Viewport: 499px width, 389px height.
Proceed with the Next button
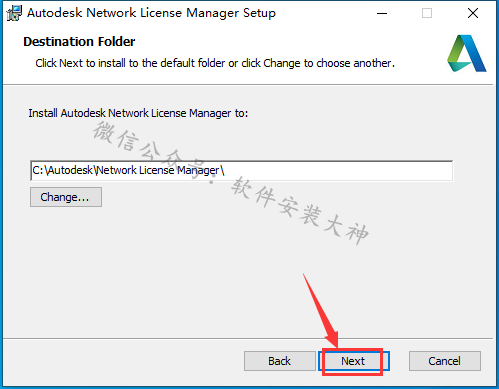point(353,361)
